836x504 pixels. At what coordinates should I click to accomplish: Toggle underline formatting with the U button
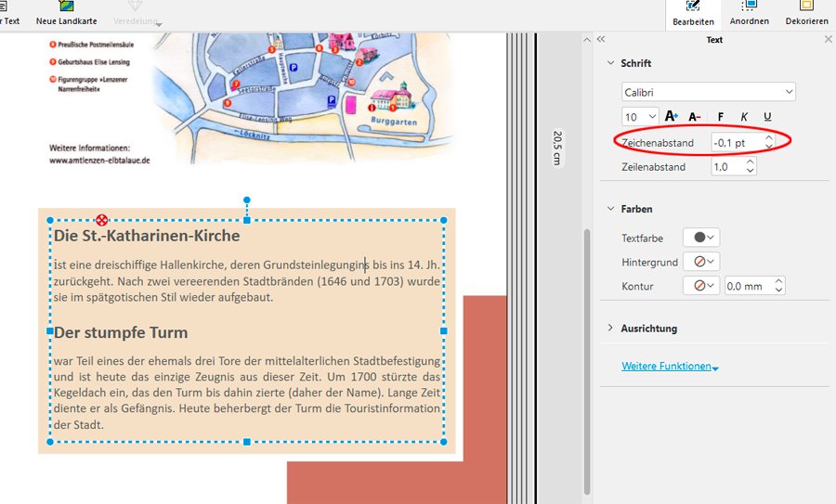[767, 116]
